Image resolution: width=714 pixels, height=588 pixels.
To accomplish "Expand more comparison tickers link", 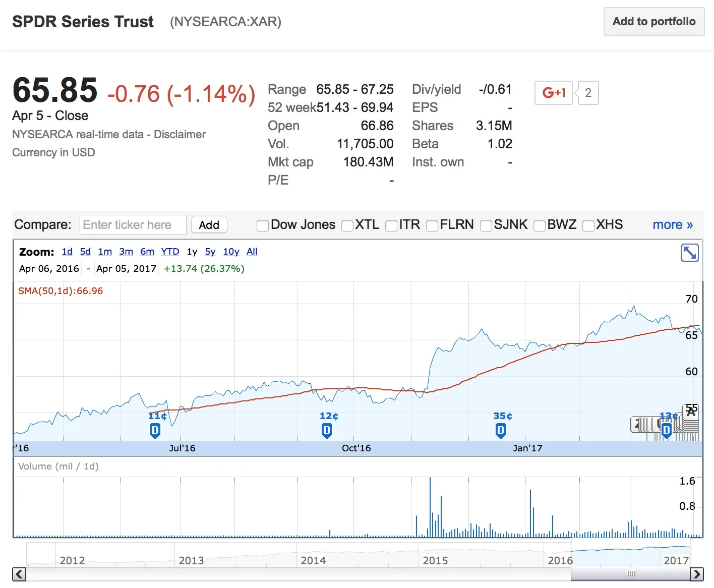I will pos(673,224).
